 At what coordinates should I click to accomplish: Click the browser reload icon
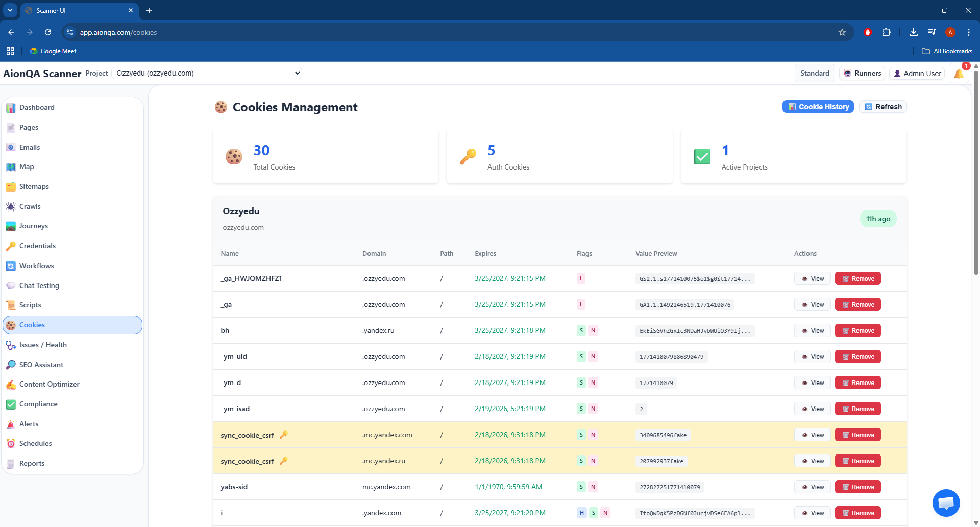[48, 32]
